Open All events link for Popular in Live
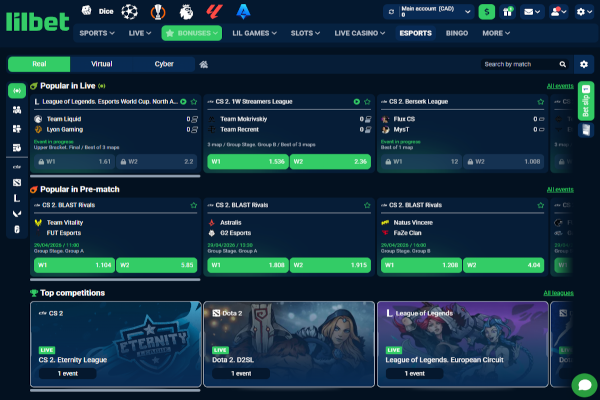Image resolution: width=600 pixels, height=400 pixels. point(560,86)
